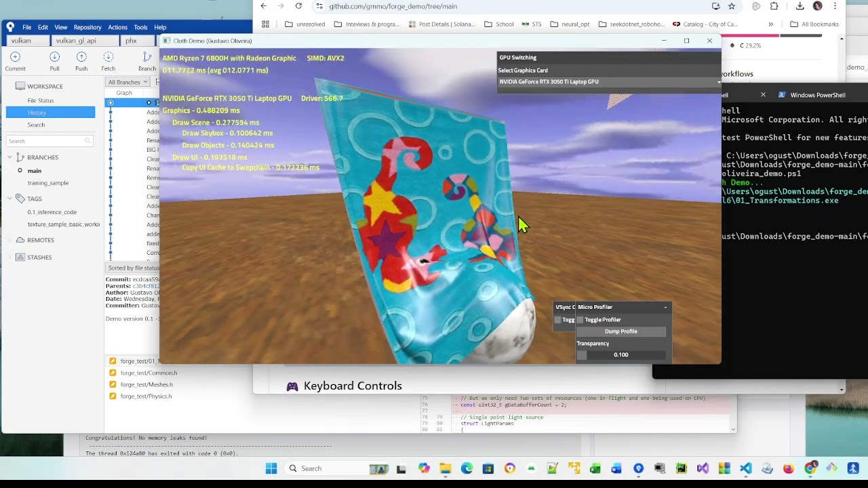Open the Repository menu
The width and height of the screenshot is (868, 488).
[x=87, y=27]
